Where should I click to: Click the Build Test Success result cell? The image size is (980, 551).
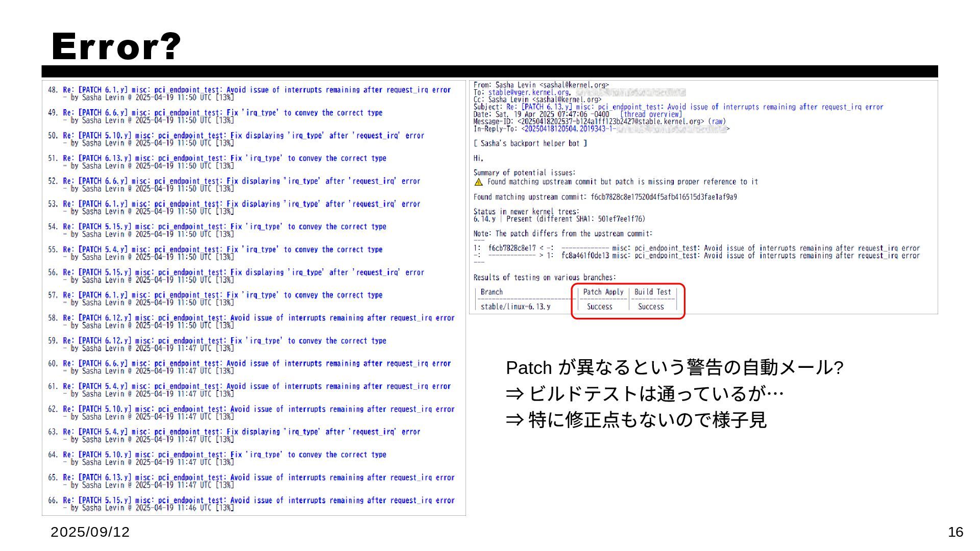coord(651,307)
